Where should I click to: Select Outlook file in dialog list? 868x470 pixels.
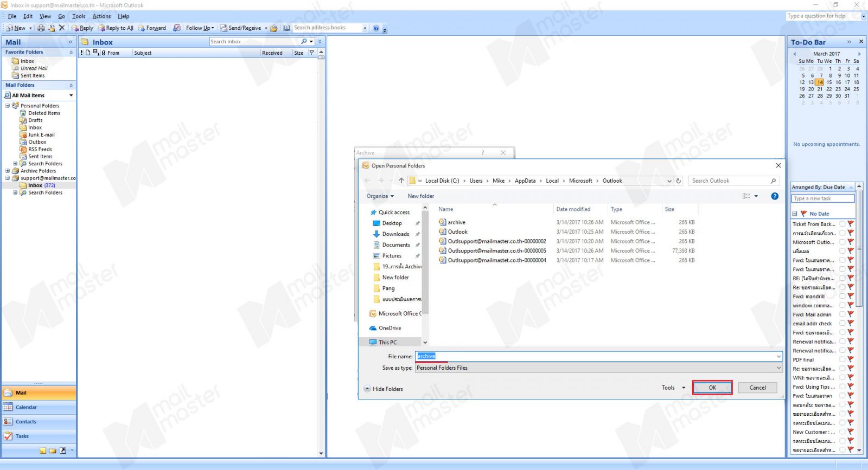pos(457,231)
